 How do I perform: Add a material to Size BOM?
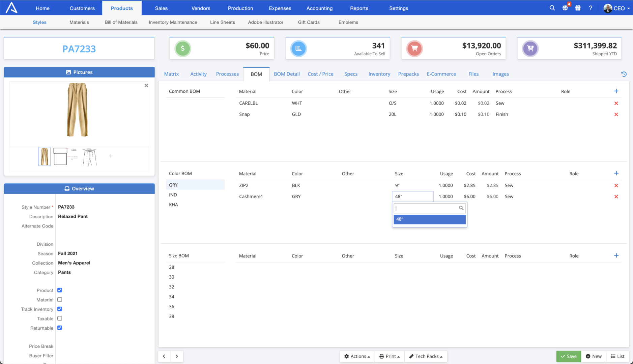tap(616, 255)
